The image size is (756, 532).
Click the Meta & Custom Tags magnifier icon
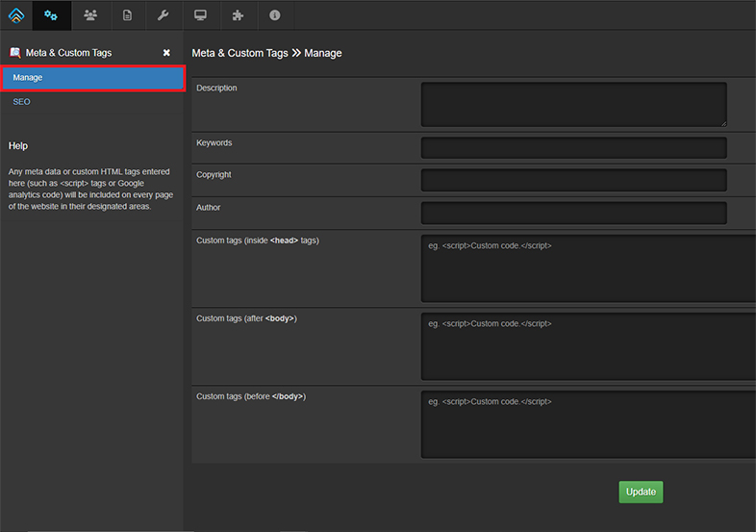pos(15,53)
